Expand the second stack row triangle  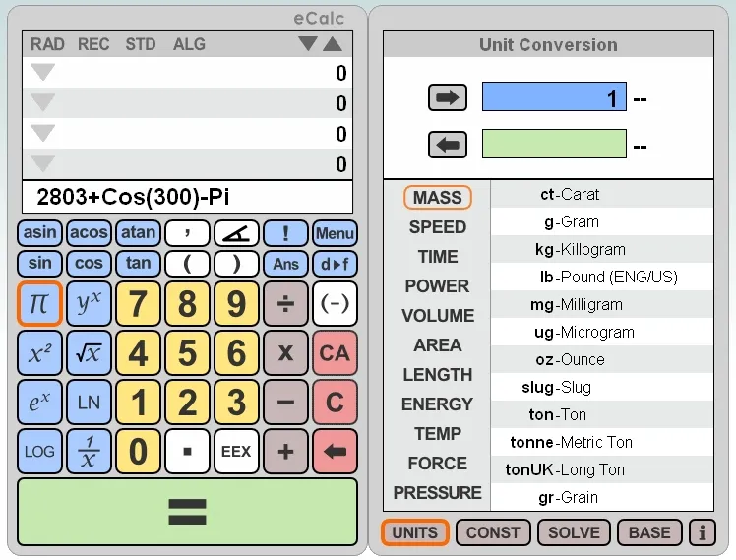click(42, 102)
